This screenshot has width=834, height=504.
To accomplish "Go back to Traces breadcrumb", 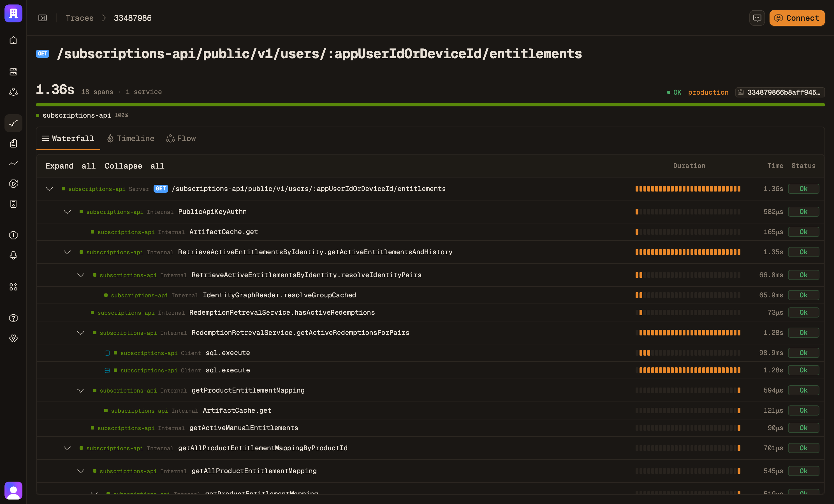I will 80,18.
